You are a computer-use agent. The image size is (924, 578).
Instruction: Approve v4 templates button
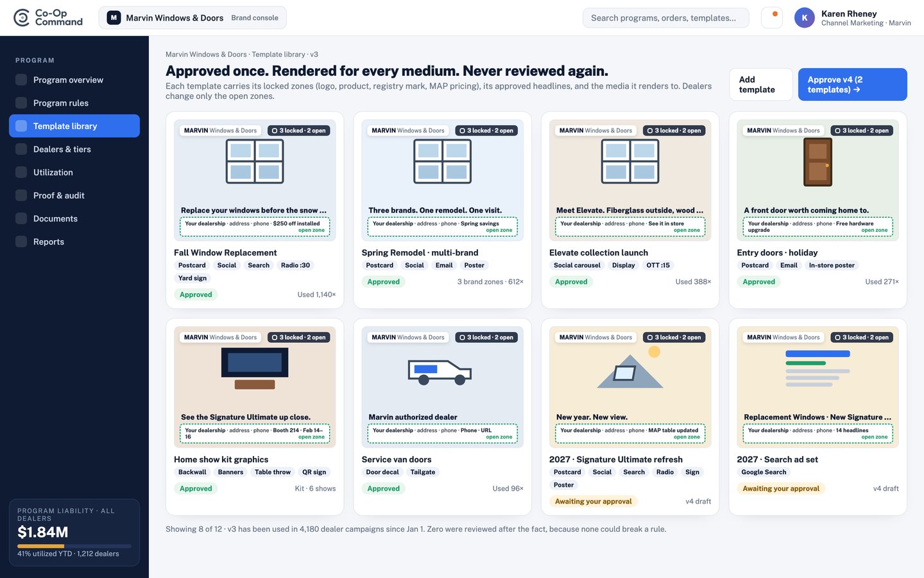(852, 84)
